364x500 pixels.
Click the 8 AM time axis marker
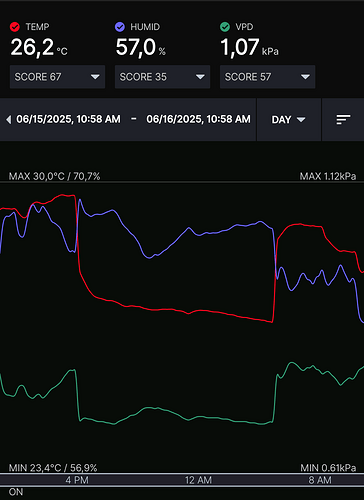point(320,480)
